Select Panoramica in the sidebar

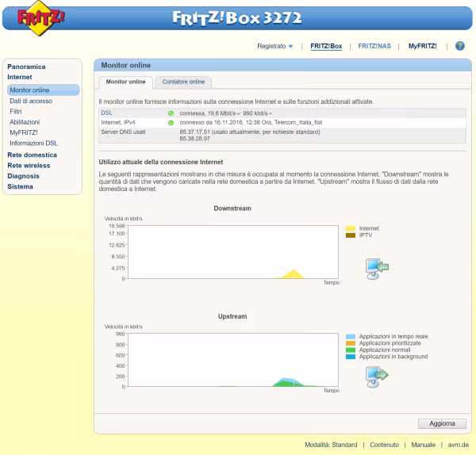click(x=26, y=67)
